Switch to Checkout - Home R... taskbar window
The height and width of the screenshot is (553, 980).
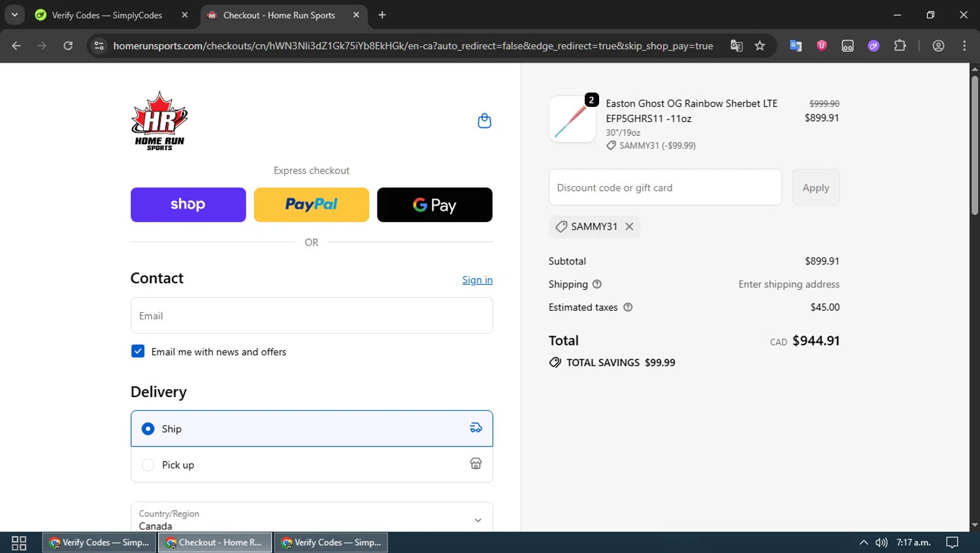point(214,543)
